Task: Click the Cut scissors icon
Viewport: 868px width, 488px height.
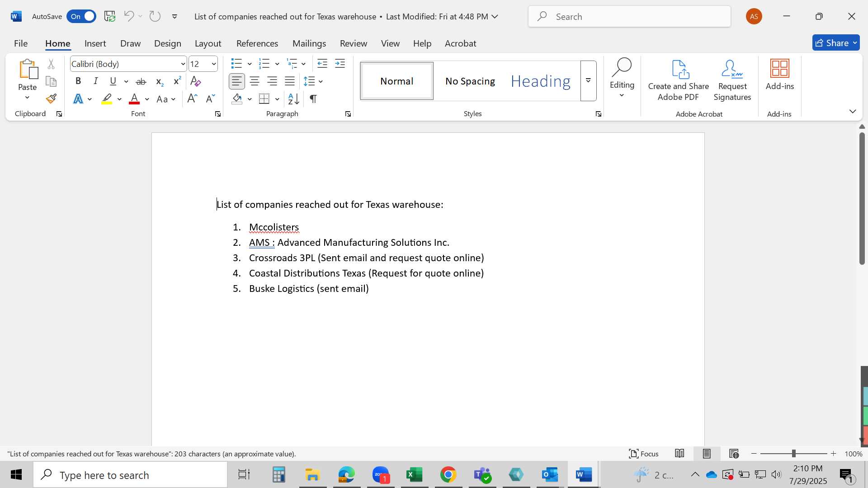Action: tap(51, 64)
